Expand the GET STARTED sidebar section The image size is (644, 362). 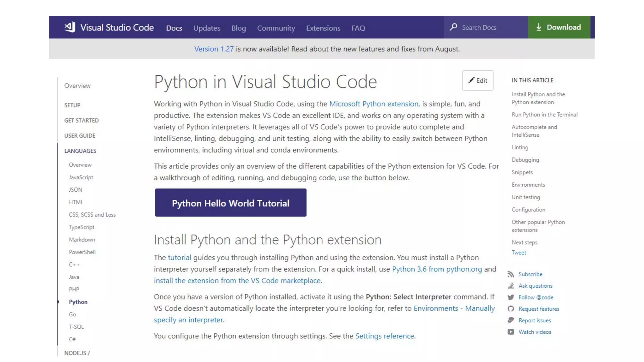click(x=81, y=120)
